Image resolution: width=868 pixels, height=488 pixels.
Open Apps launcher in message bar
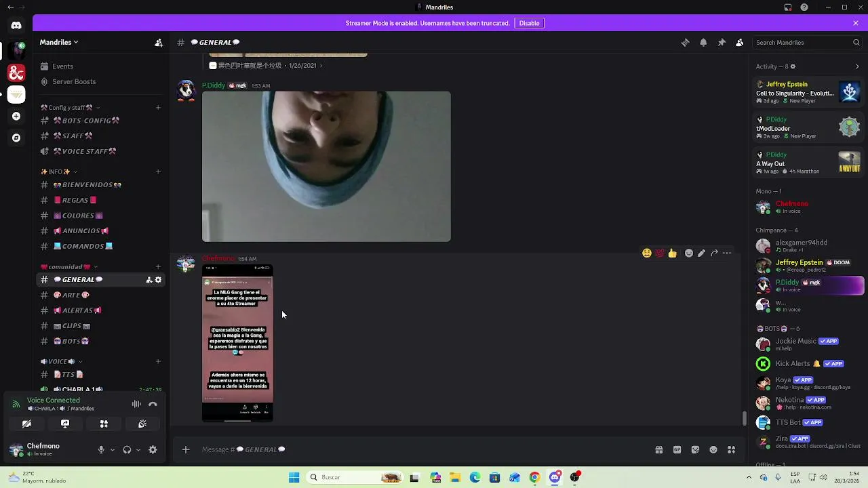tap(731, 449)
